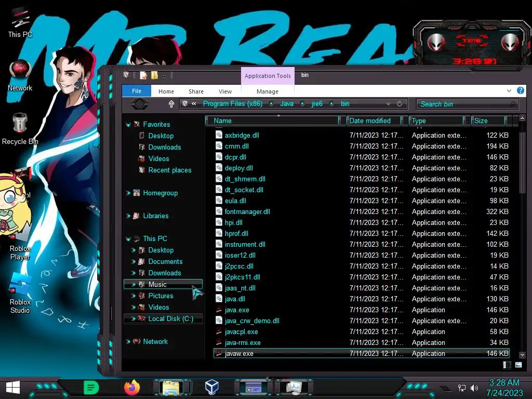
Task: Open VirtualBox cube icon on taskbar
Action: point(212,387)
